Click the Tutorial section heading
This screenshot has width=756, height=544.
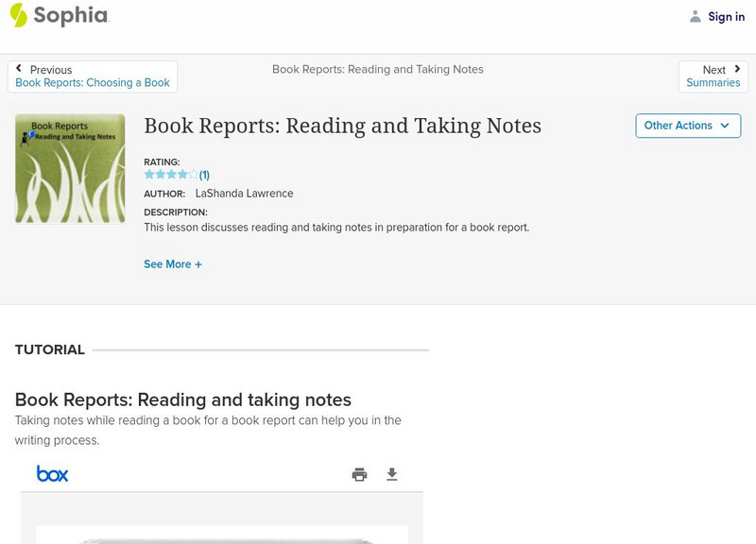(50, 349)
